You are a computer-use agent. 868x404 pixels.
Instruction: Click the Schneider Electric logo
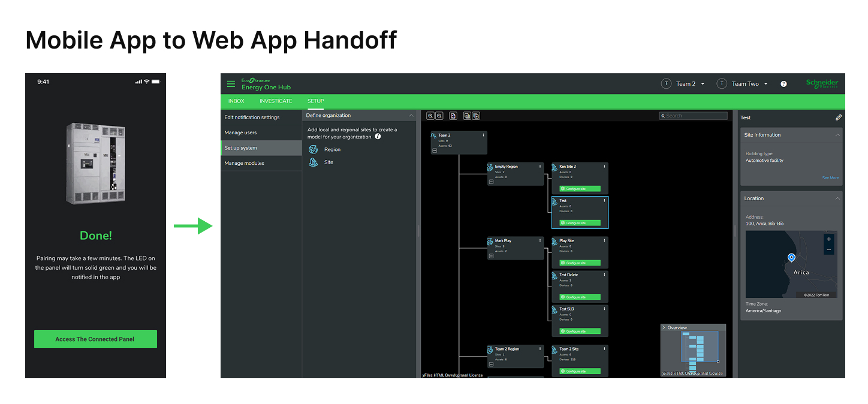pyautogui.click(x=822, y=84)
